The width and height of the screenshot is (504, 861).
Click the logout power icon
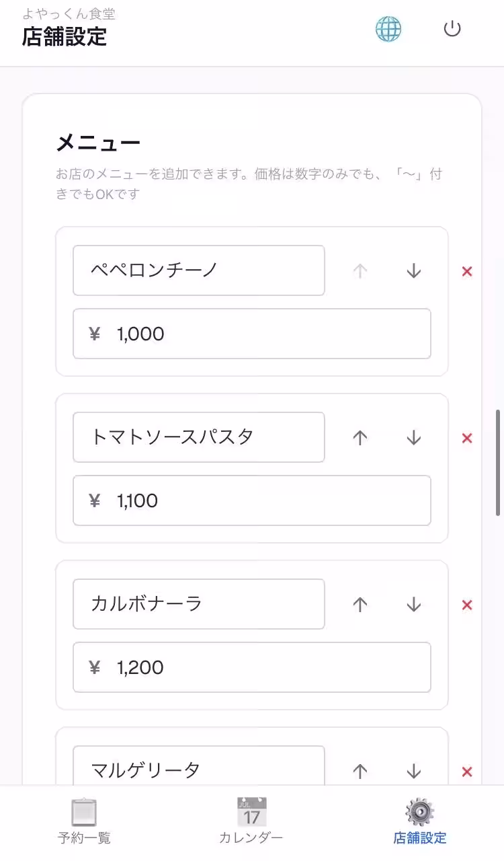(x=452, y=28)
